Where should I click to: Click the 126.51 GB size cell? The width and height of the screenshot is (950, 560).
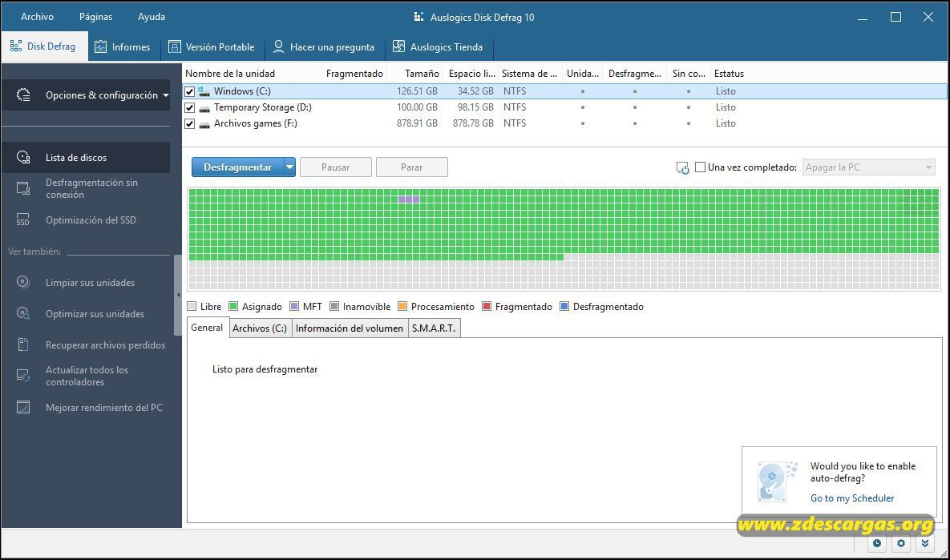pyautogui.click(x=417, y=91)
